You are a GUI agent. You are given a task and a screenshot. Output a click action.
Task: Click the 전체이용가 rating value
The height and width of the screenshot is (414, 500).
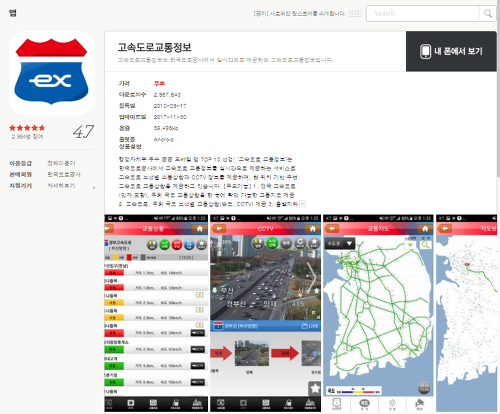click(61, 163)
